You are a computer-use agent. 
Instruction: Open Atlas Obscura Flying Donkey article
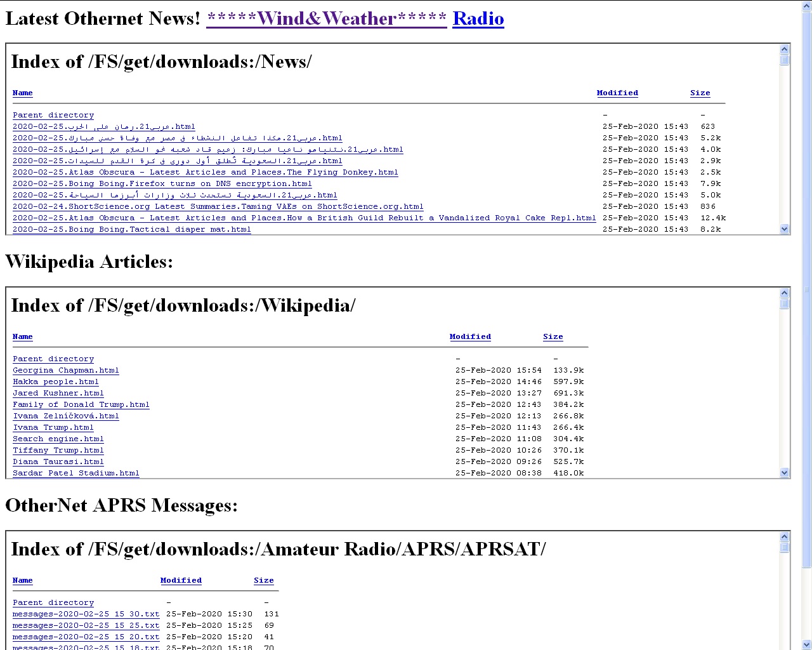(x=206, y=172)
